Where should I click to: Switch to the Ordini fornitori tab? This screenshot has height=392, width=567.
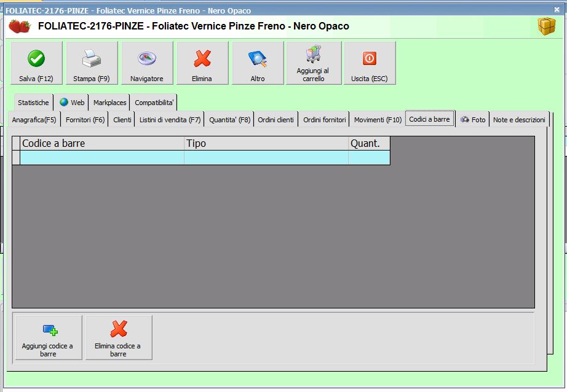[324, 120]
